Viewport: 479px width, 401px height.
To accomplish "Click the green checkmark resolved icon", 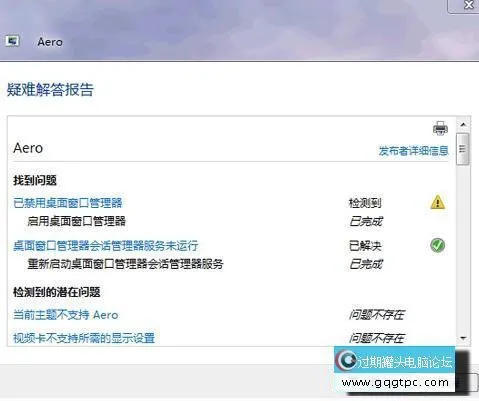I will point(437,245).
